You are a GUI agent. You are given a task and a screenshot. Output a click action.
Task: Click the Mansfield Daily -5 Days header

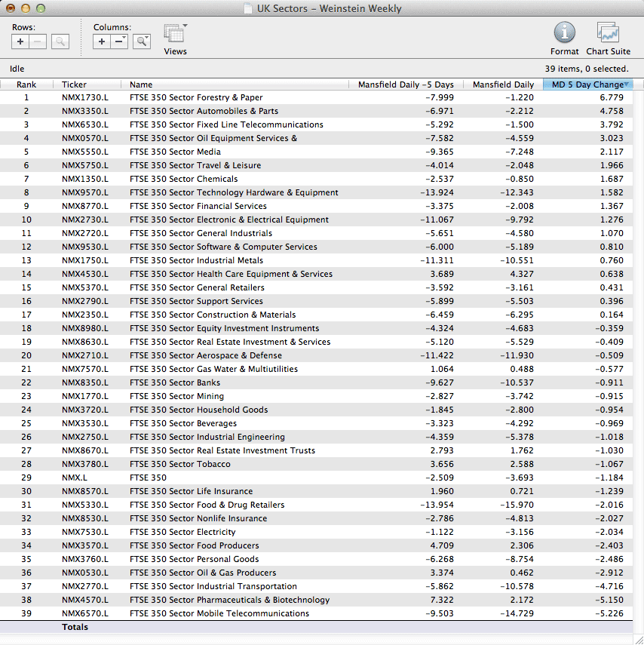(x=406, y=84)
